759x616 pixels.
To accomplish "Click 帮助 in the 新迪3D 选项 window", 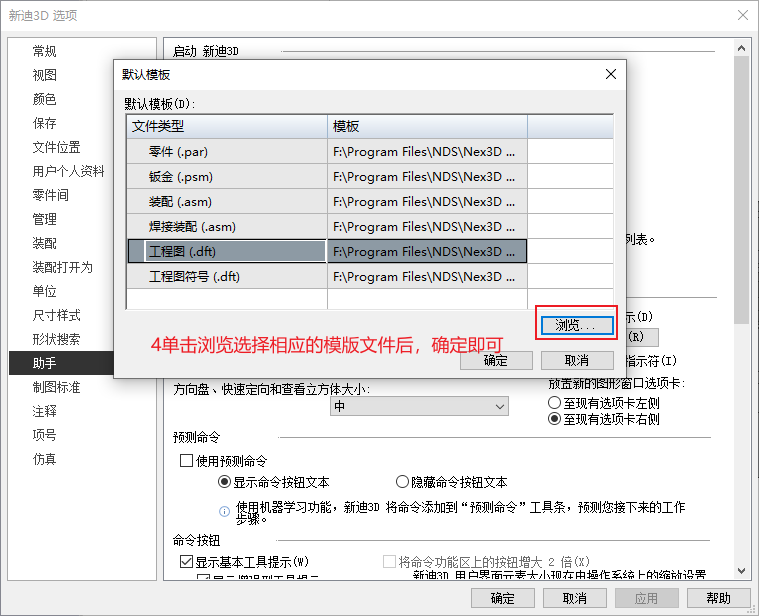I will [718, 598].
